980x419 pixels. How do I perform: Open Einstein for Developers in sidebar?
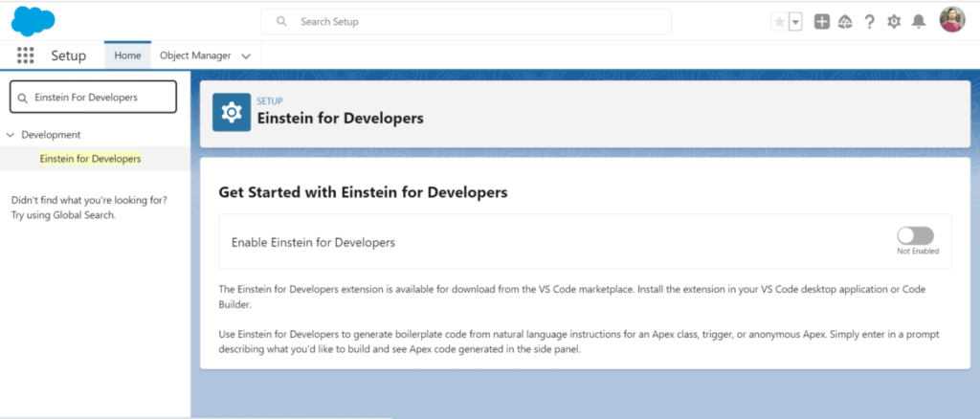pyautogui.click(x=91, y=159)
